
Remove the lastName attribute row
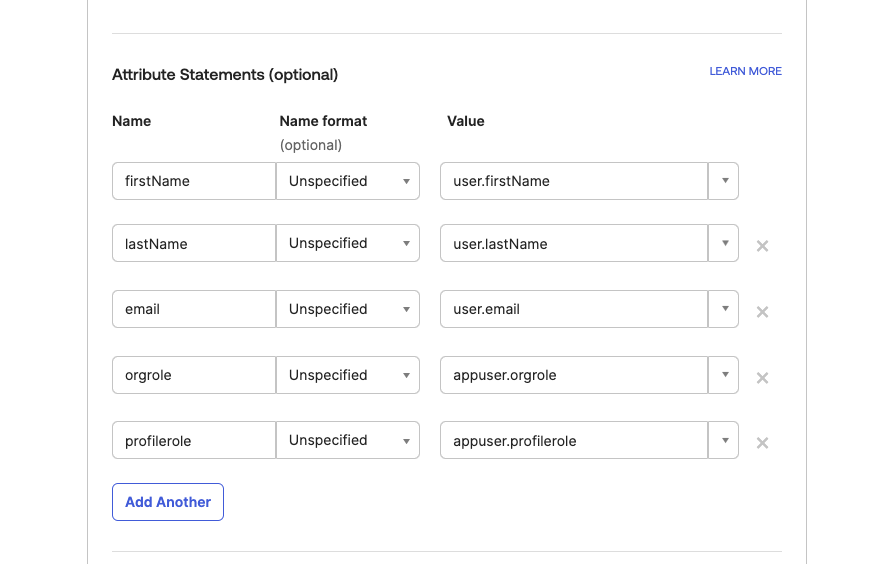coord(762,246)
